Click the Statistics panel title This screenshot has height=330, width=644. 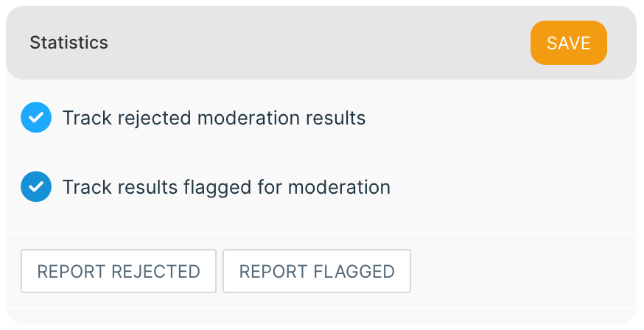tap(69, 43)
